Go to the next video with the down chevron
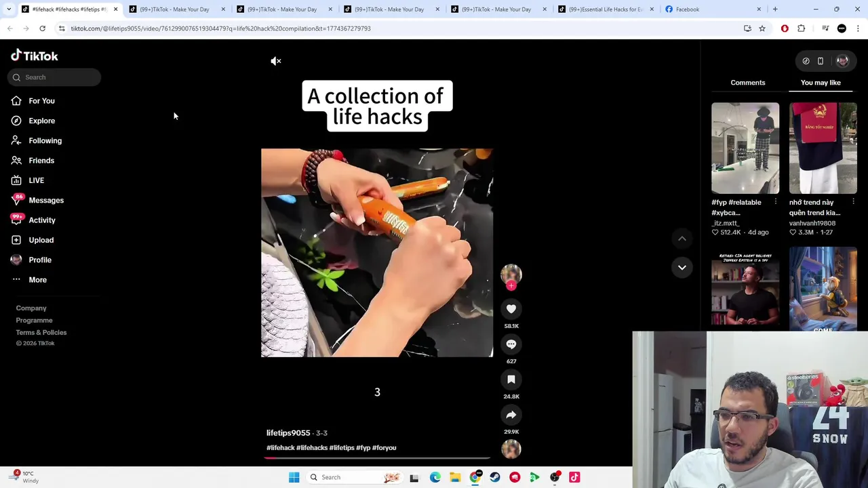 pos(682,267)
